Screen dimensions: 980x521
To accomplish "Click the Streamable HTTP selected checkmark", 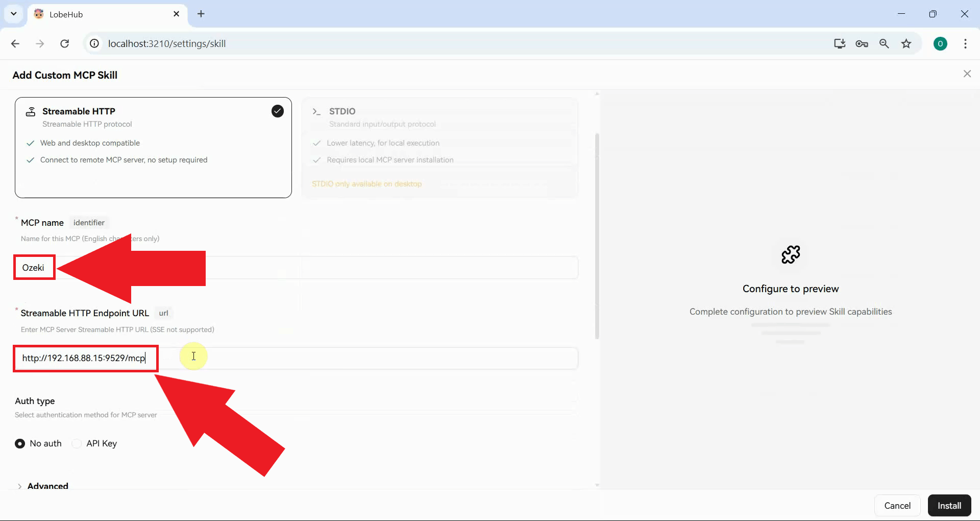I will (278, 111).
